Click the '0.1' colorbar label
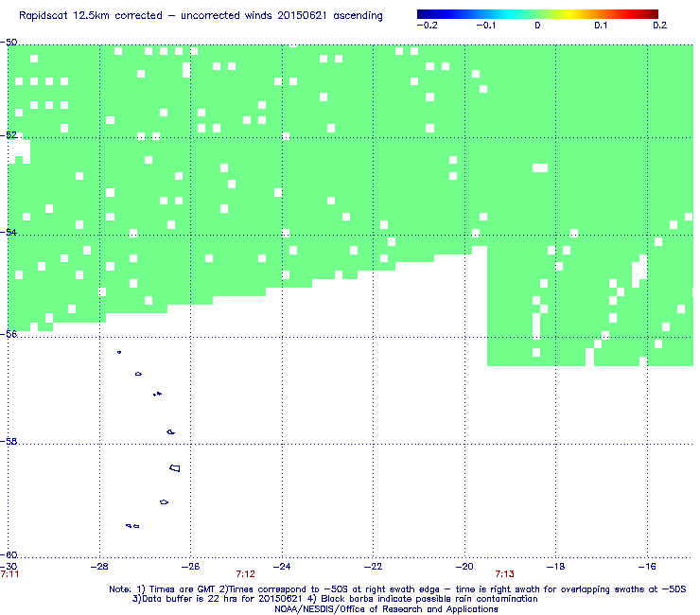The height and width of the screenshot is (615, 700). (601, 26)
